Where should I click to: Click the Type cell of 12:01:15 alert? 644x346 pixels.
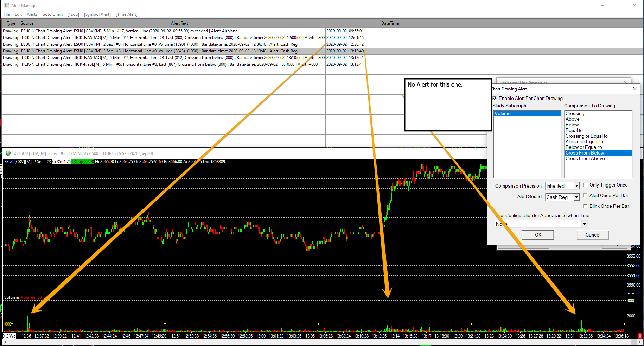[11, 38]
